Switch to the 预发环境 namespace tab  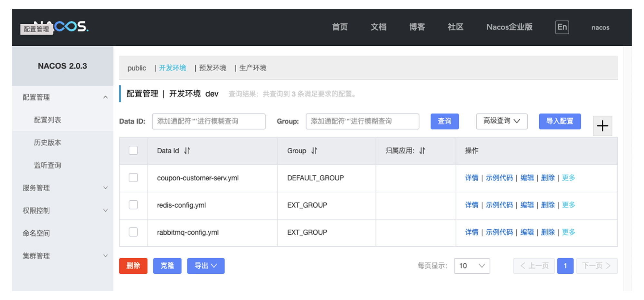pyautogui.click(x=213, y=68)
